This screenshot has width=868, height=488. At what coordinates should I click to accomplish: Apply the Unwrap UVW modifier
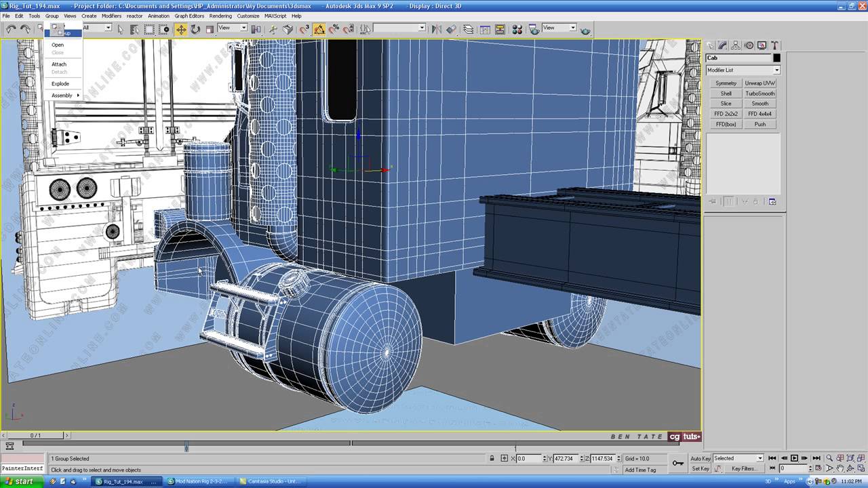(x=759, y=83)
